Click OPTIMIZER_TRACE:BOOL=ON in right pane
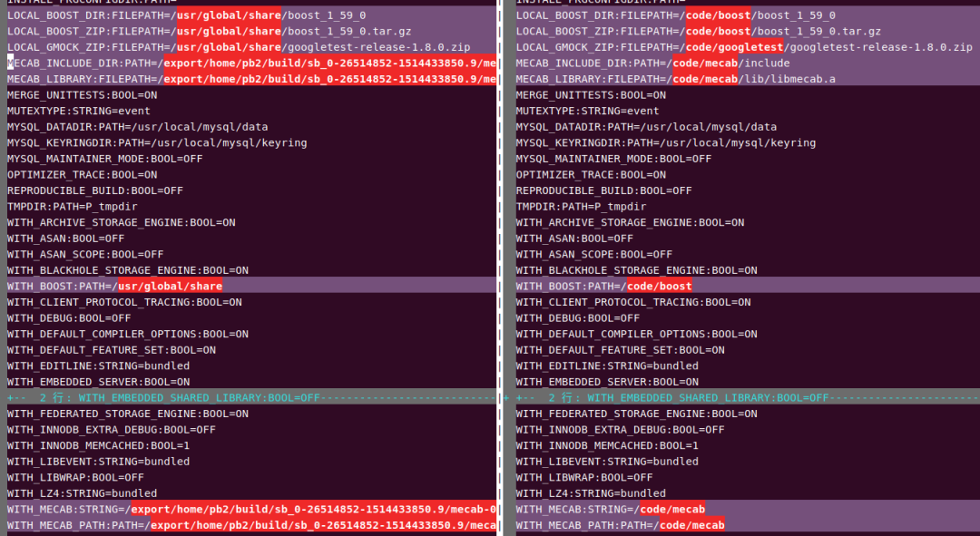The width and height of the screenshot is (980, 536). (591, 175)
